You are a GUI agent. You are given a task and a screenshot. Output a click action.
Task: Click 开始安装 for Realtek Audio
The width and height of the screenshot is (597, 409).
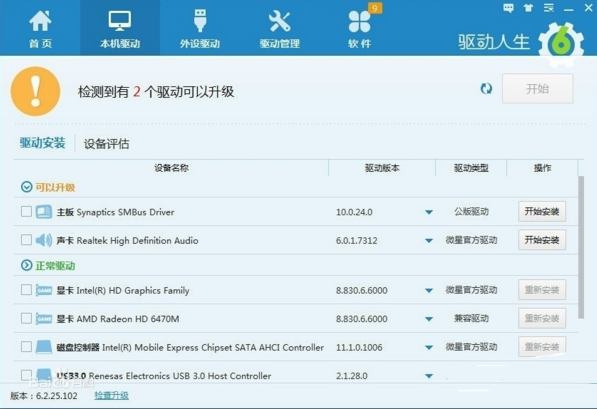click(542, 240)
